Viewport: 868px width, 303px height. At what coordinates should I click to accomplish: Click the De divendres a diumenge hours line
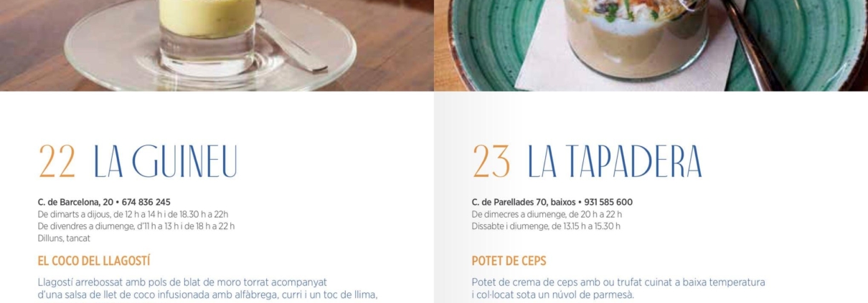point(136,226)
